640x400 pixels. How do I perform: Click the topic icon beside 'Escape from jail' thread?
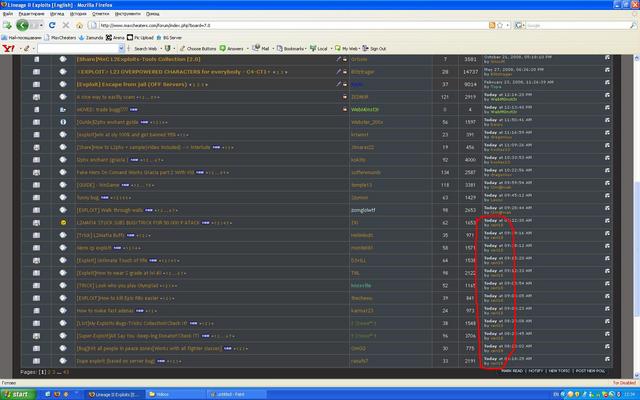pos(64,85)
